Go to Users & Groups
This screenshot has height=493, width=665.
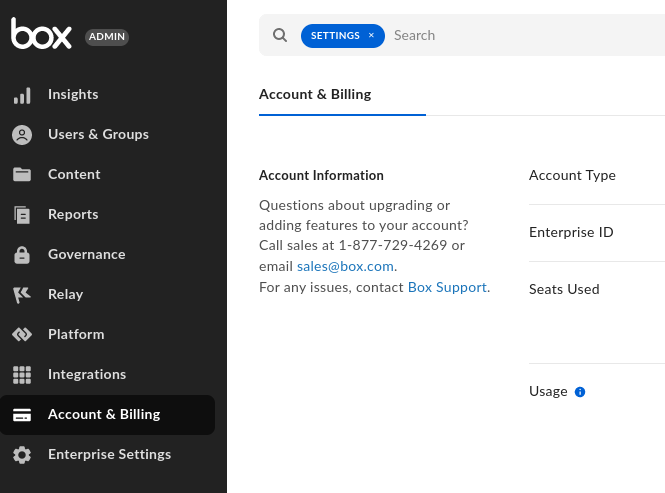[x=98, y=134]
